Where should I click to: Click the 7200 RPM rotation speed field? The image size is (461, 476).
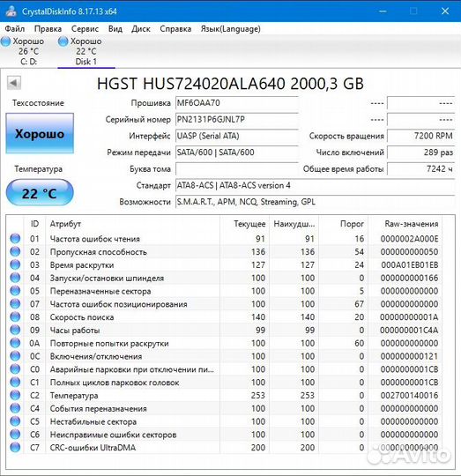421,136
